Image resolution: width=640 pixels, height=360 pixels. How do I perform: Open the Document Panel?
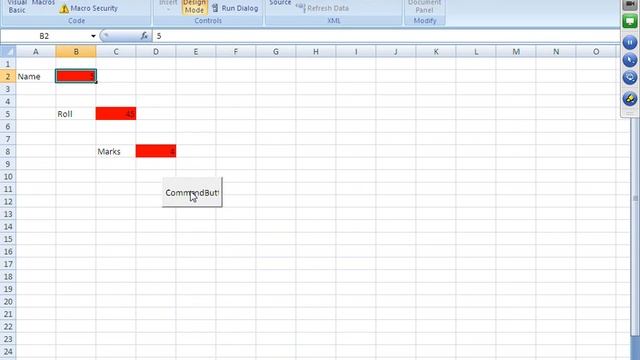[424, 7]
